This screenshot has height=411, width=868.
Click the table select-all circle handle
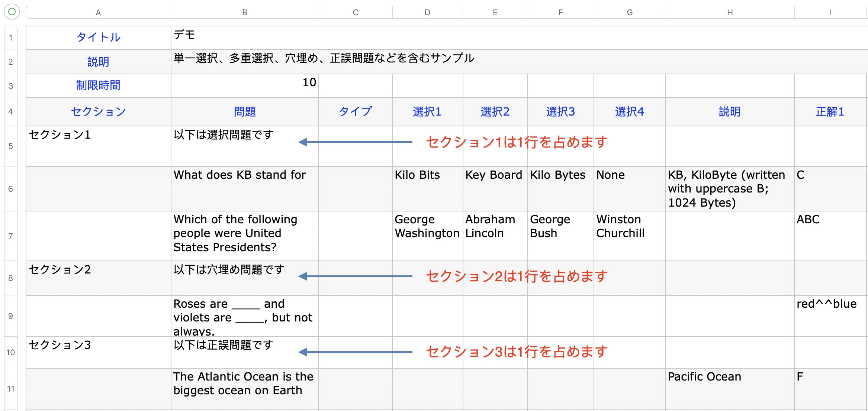click(x=12, y=12)
